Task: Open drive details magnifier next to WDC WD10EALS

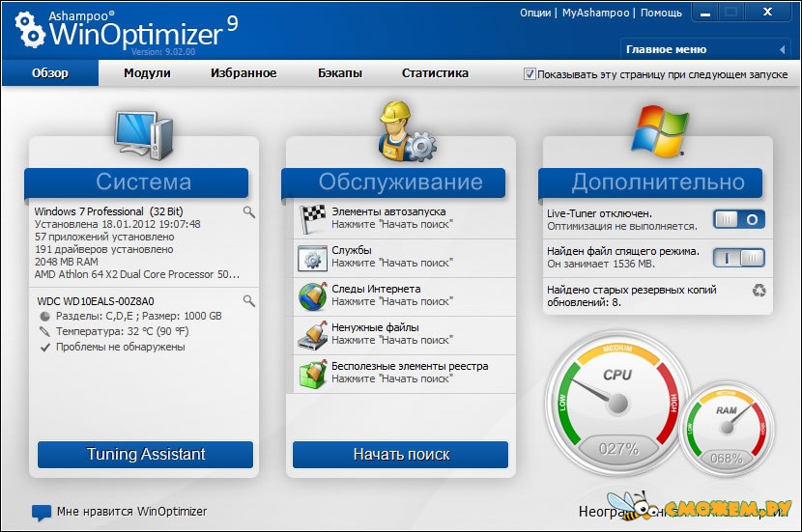Action: click(x=249, y=300)
